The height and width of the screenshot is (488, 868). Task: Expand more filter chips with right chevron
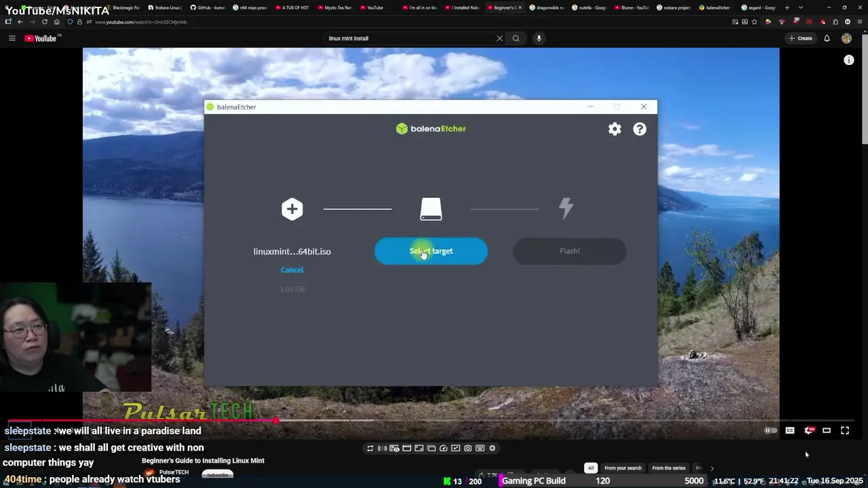(712, 468)
